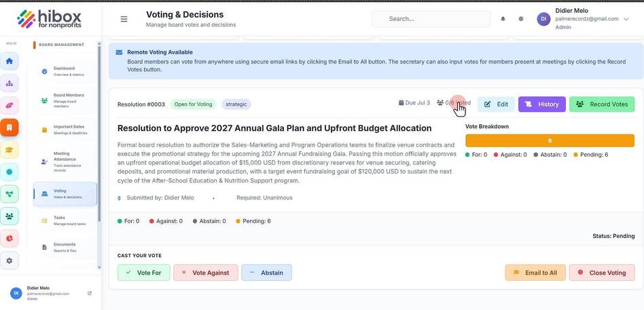Click the pie chart icon in rail
This screenshot has height=310, width=644.
tap(9, 238)
